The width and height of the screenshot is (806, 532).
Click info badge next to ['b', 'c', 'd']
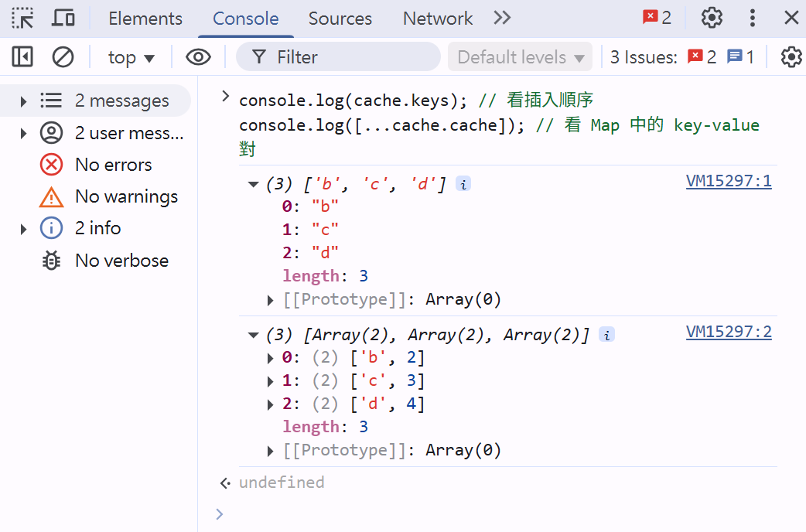[463, 184]
